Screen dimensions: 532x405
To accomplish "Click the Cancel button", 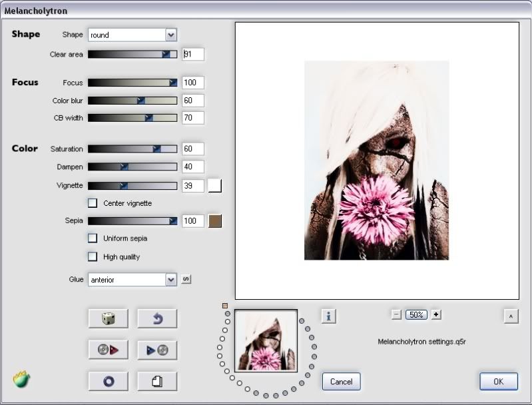I will point(342,381).
